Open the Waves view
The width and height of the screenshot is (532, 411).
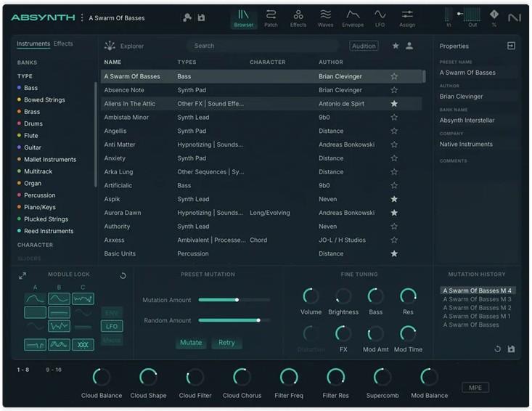[325, 18]
